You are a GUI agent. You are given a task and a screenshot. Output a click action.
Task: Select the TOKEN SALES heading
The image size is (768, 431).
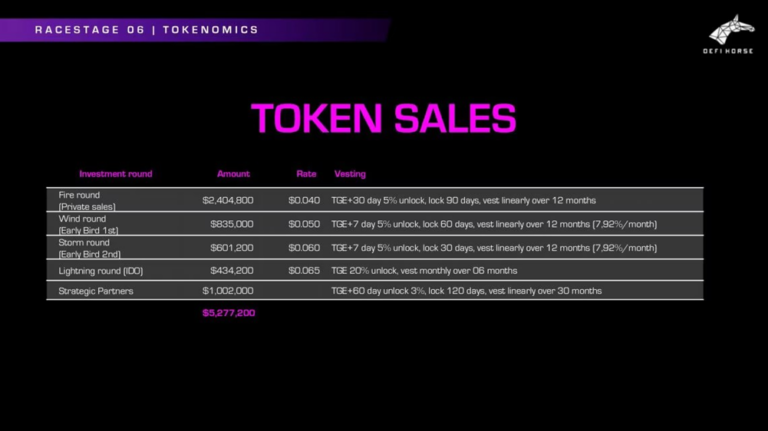tap(384, 118)
